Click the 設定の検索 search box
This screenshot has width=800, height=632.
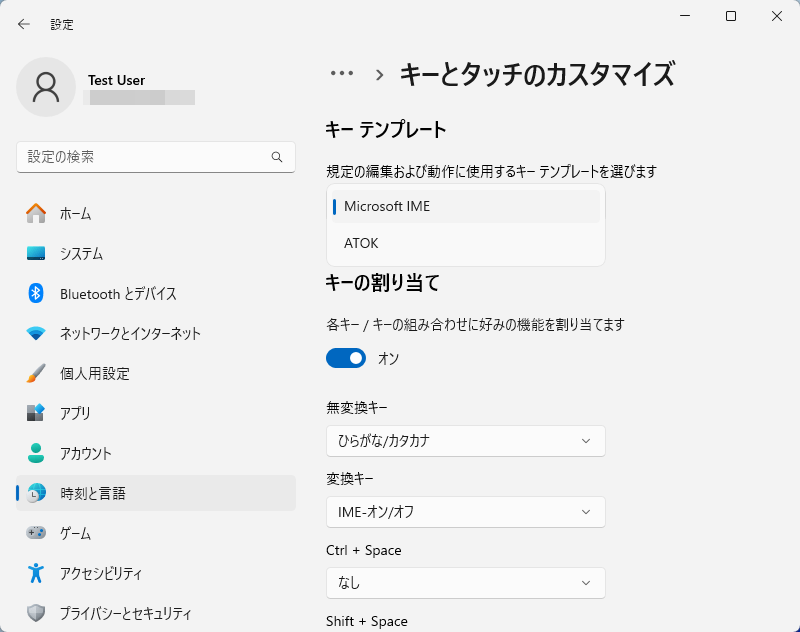coord(145,157)
